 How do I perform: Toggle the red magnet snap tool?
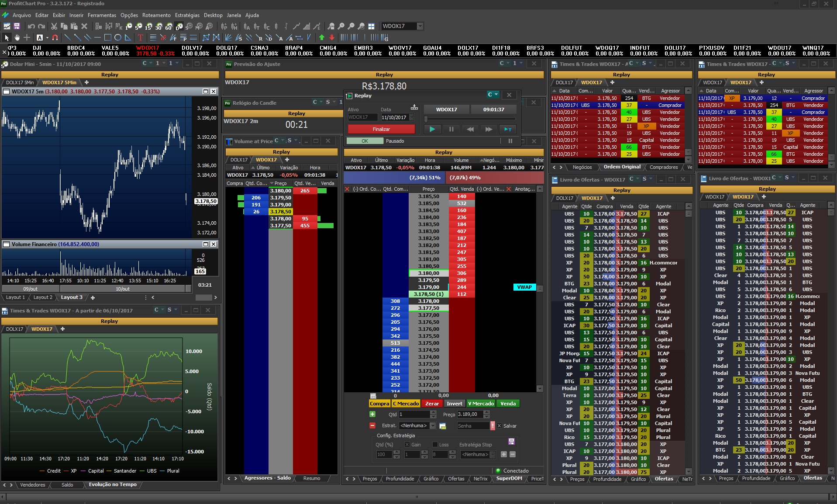point(55,38)
